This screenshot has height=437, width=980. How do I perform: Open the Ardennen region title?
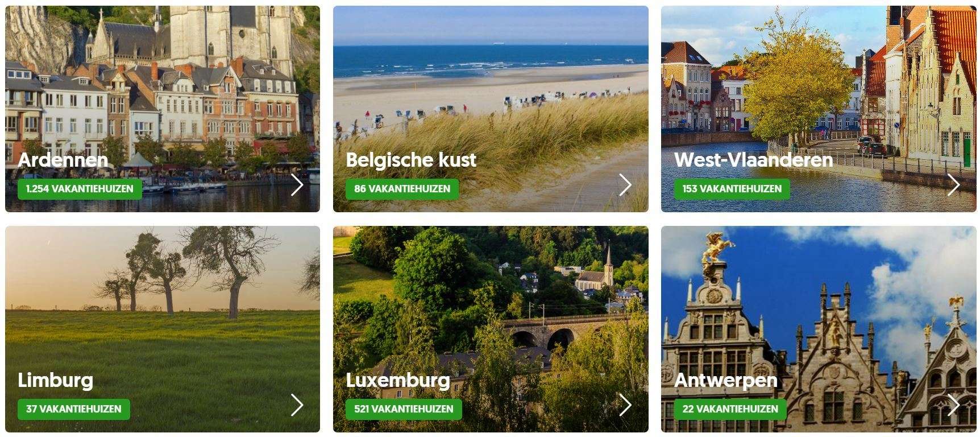point(63,160)
